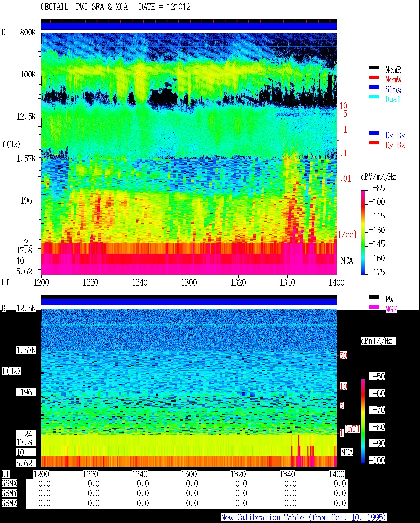Click the red 50 label beside B panel
The image size is (420, 523).
pos(343,355)
